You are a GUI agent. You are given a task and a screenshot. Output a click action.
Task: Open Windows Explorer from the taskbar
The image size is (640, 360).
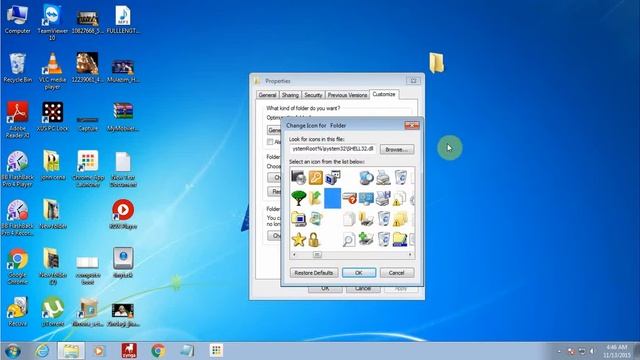pyautogui.click(x=71, y=351)
